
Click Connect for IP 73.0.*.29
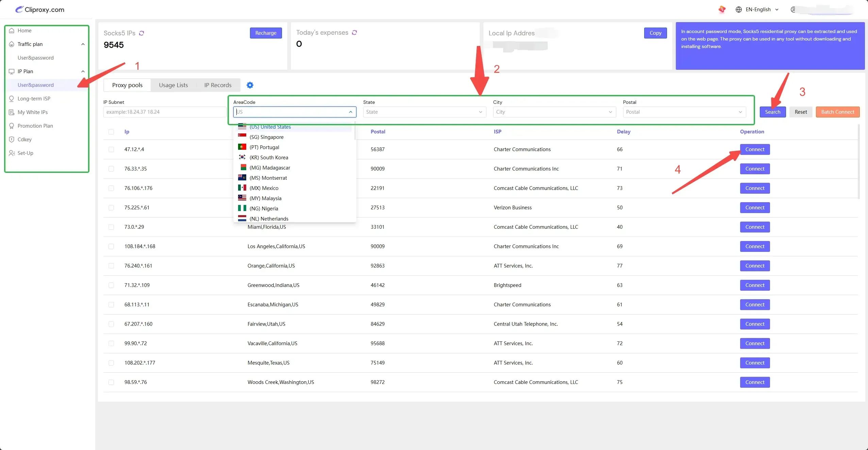[755, 227]
